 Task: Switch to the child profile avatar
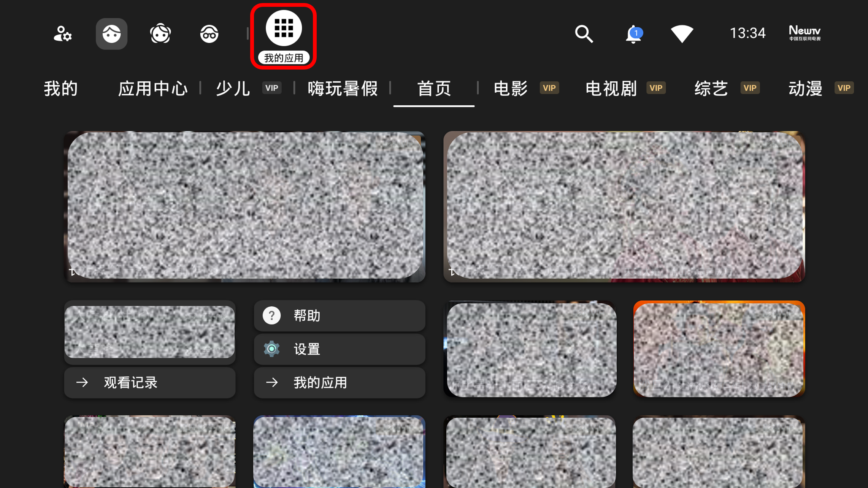pos(160,34)
